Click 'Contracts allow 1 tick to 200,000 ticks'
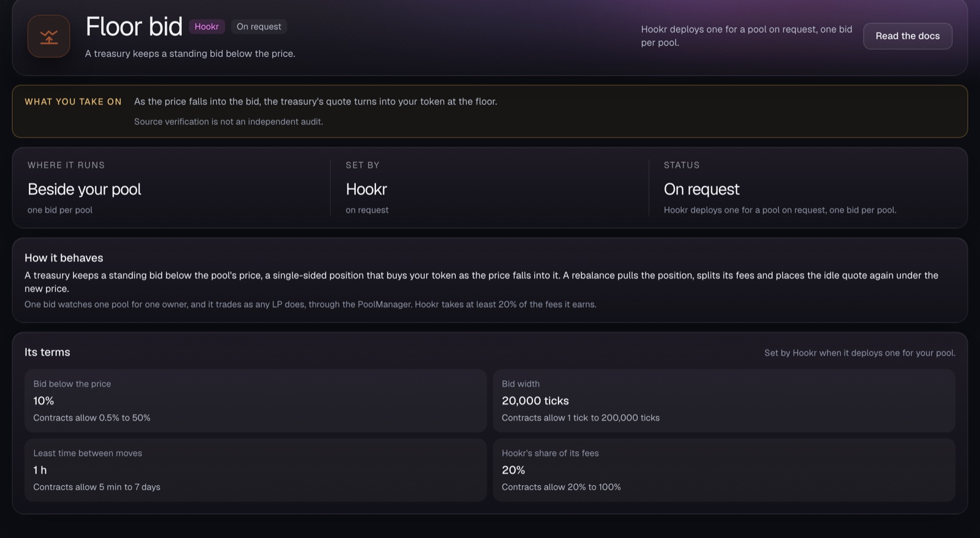This screenshot has width=980, height=538. pos(581,418)
